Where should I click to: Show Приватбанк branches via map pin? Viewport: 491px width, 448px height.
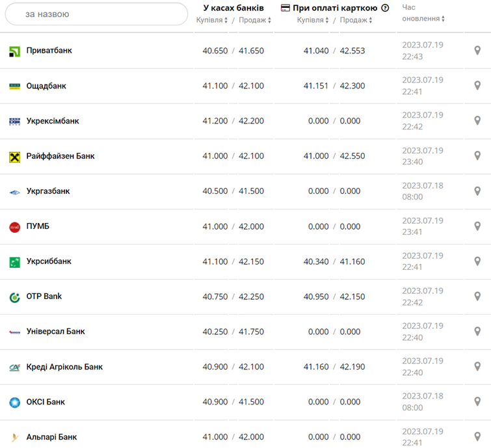[x=477, y=51]
